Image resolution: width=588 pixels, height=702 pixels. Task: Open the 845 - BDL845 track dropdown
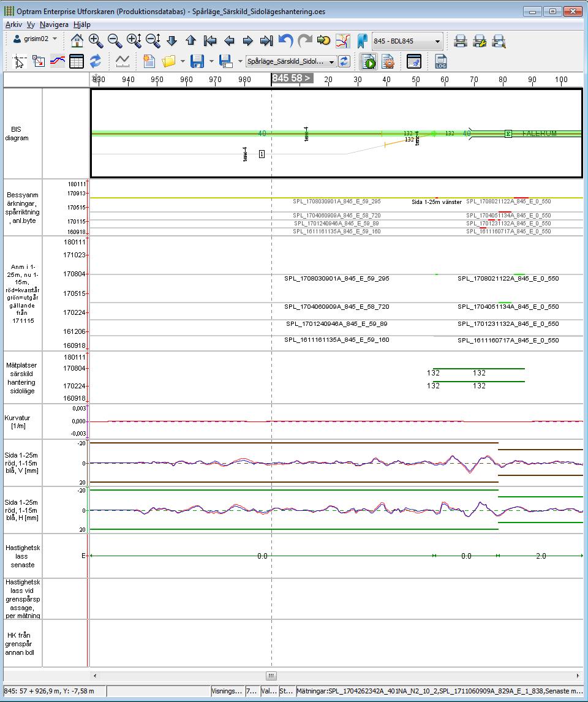click(407, 41)
